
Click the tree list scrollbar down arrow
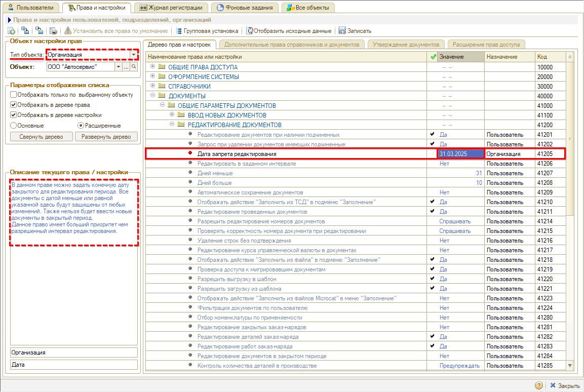pyautogui.click(x=570, y=365)
